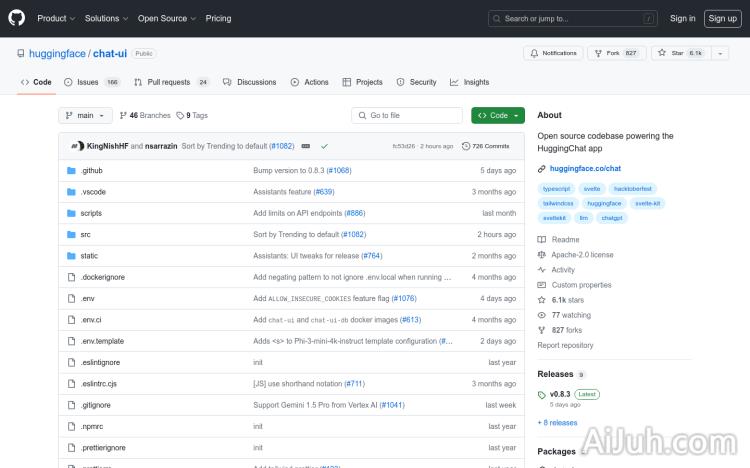Open the .github folder
The image size is (750, 468).
92,171
